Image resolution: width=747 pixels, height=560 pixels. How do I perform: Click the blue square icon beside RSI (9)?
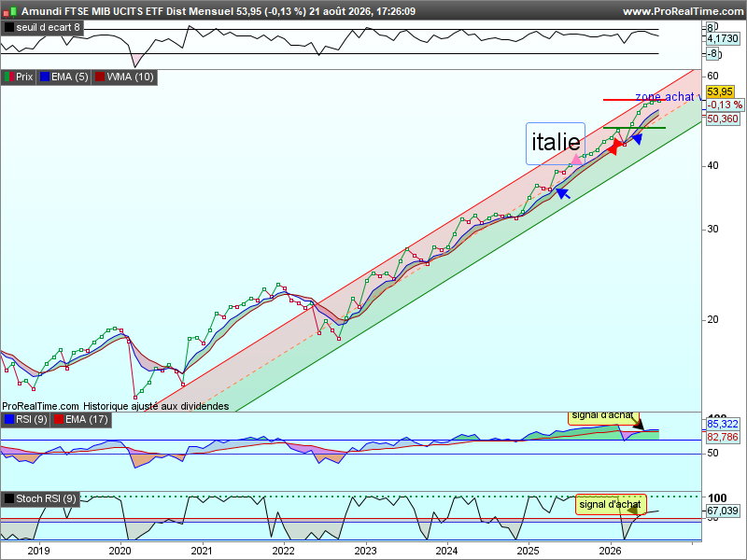coord(9,419)
